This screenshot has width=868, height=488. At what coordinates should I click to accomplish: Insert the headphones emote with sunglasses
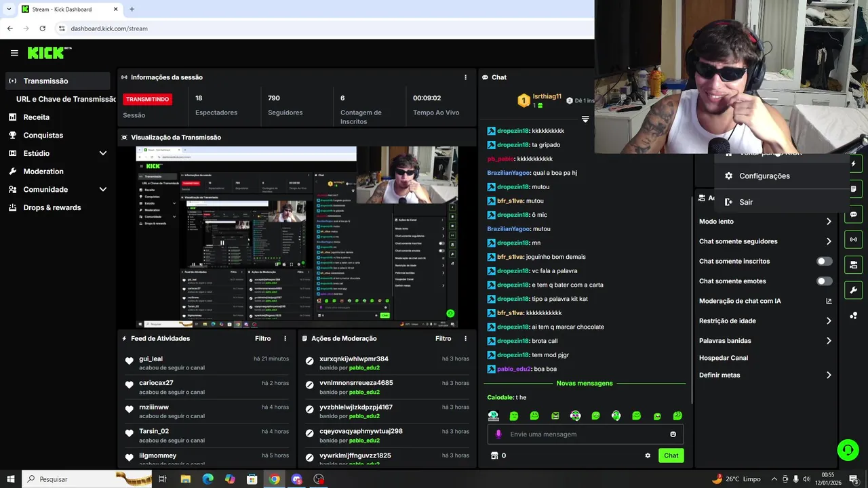[x=575, y=415]
